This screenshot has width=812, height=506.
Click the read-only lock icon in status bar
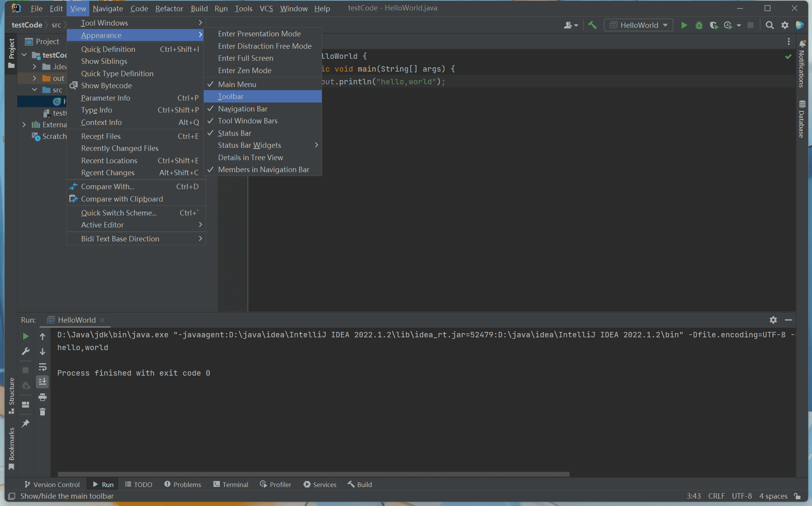tap(797, 496)
